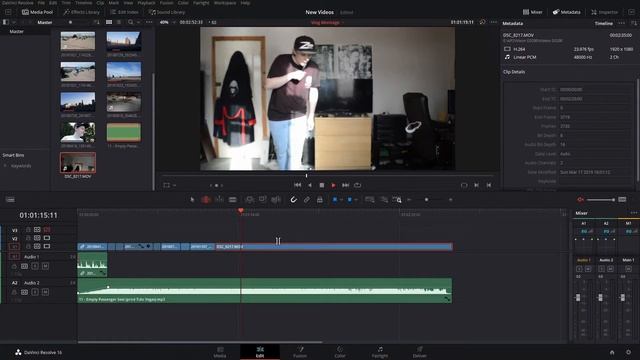Click Go to Last Frame transport button

tap(345, 185)
